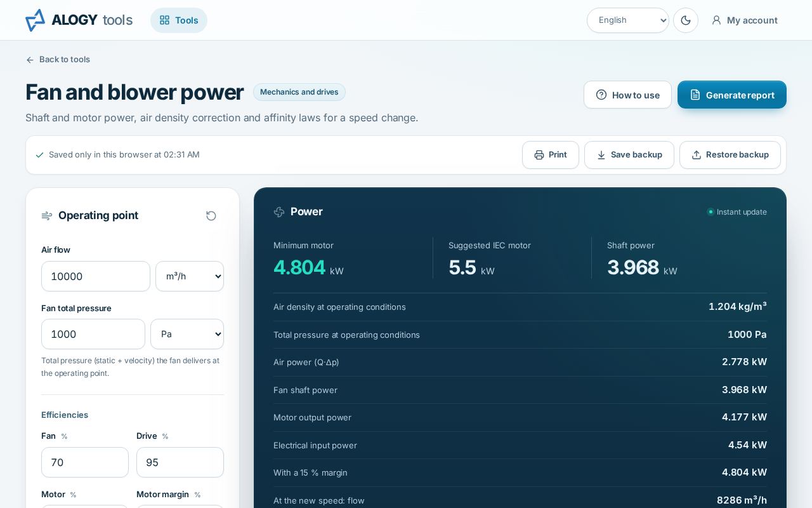
Task: Open the m³/h air flow unit dropdown
Action: tap(190, 276)
